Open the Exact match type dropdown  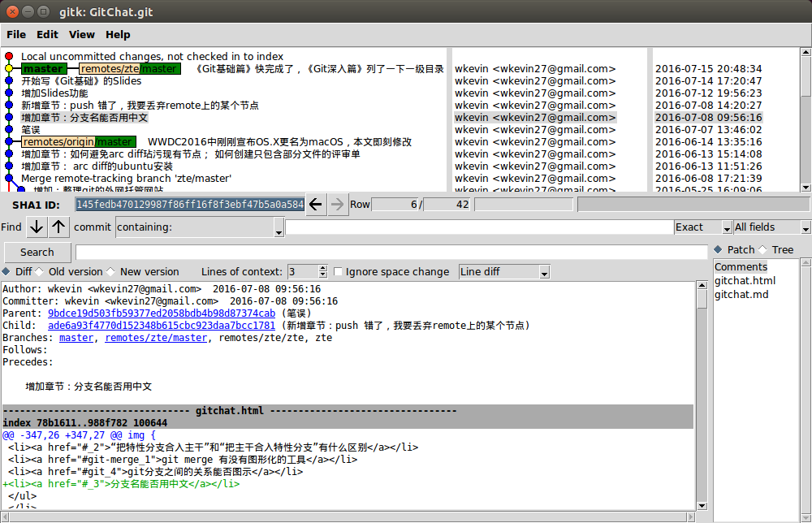pos(702,227)
